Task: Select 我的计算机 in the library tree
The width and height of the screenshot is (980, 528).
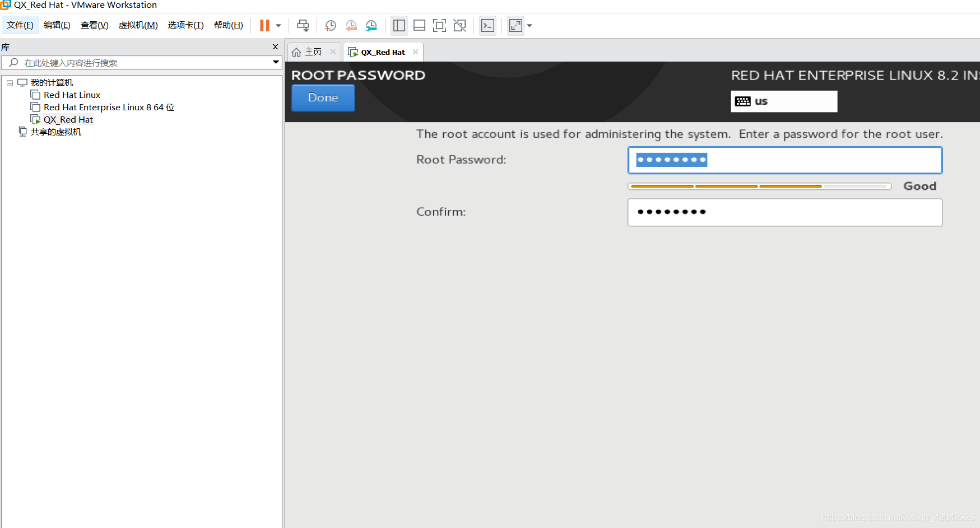Action: point(52,83)
